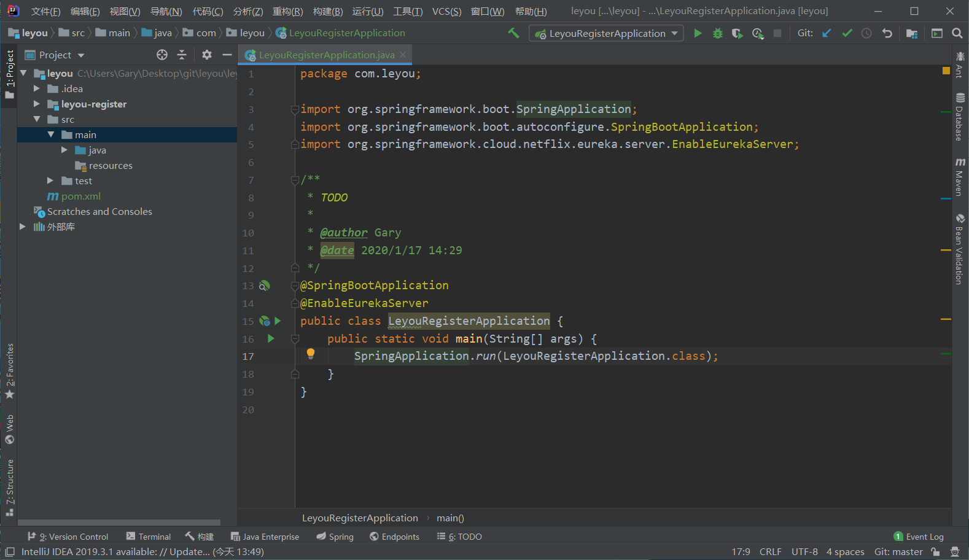Open Version Control tool window
The height and width of the screenshot is (560, 969).
tap(68, 537)
